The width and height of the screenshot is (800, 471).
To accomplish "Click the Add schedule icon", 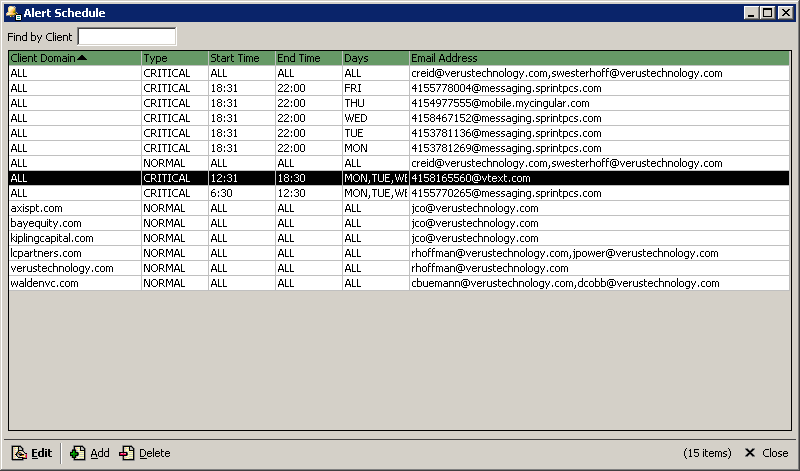I will click(x=78, y=453).
